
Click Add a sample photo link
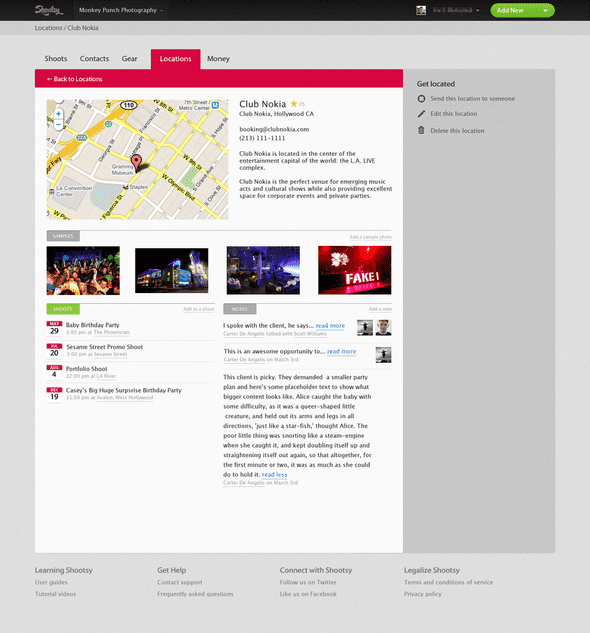[x=370, y=237]
